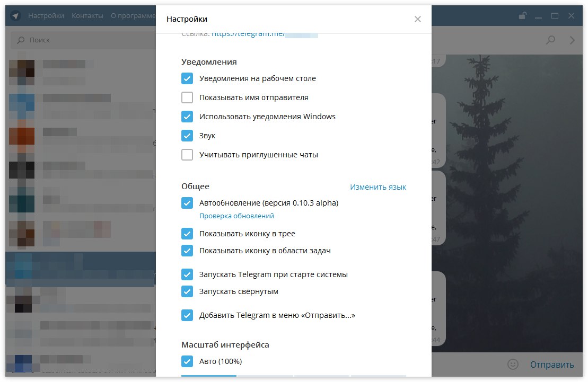Uncheck Добавить Telegram в меню «Отправить…»

pyautogui.click(x=187, y=315)
